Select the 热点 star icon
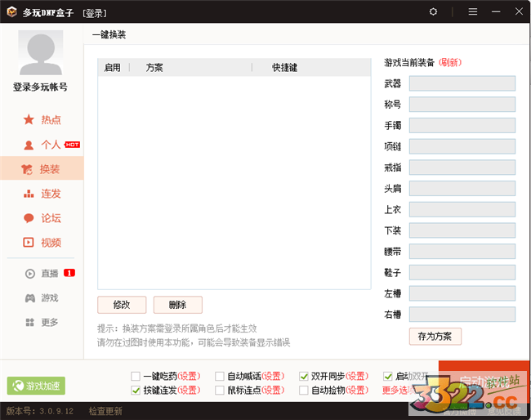This screenshot has height=420, width=531. click(29, 119)
